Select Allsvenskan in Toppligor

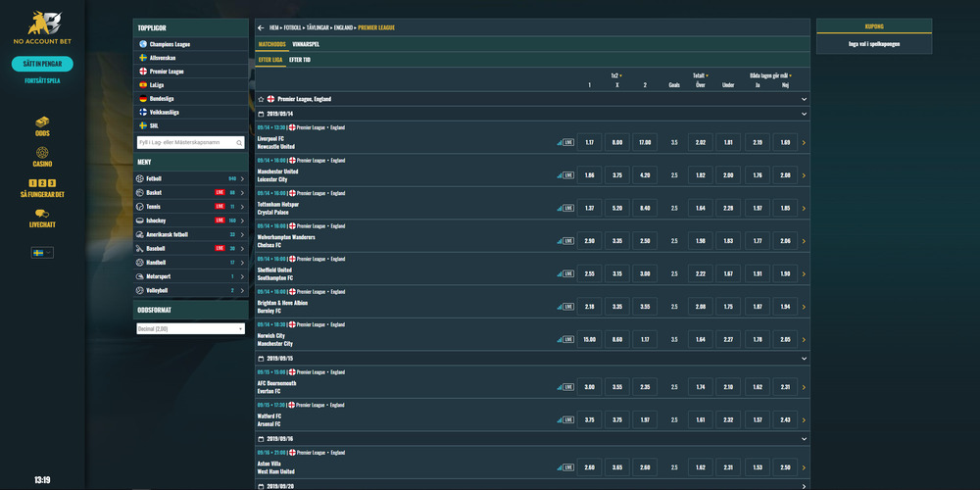pyautogui.click(x=191, y=58)
